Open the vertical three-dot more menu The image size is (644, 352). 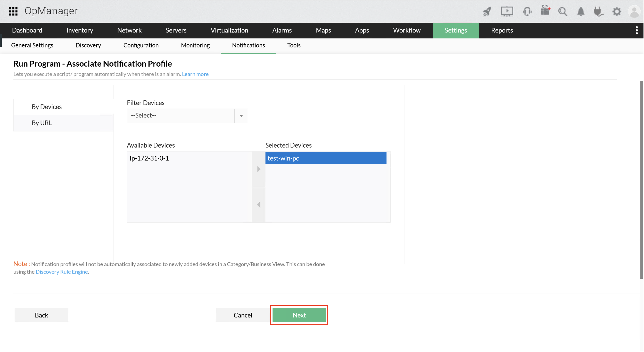[x=637, y=30]
